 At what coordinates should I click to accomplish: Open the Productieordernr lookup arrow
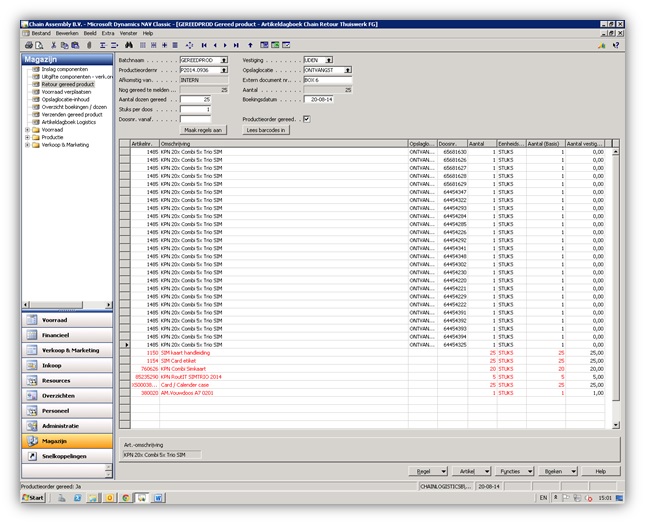224,70
